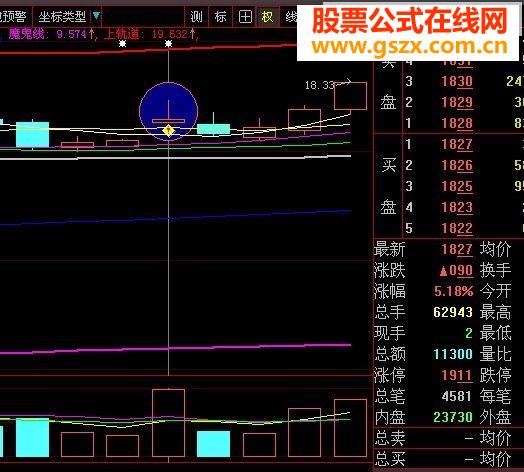The width and height of the screenshot is (524, 472).
Task: Click the 现手 value 2
Action: (x=469, y=333)
